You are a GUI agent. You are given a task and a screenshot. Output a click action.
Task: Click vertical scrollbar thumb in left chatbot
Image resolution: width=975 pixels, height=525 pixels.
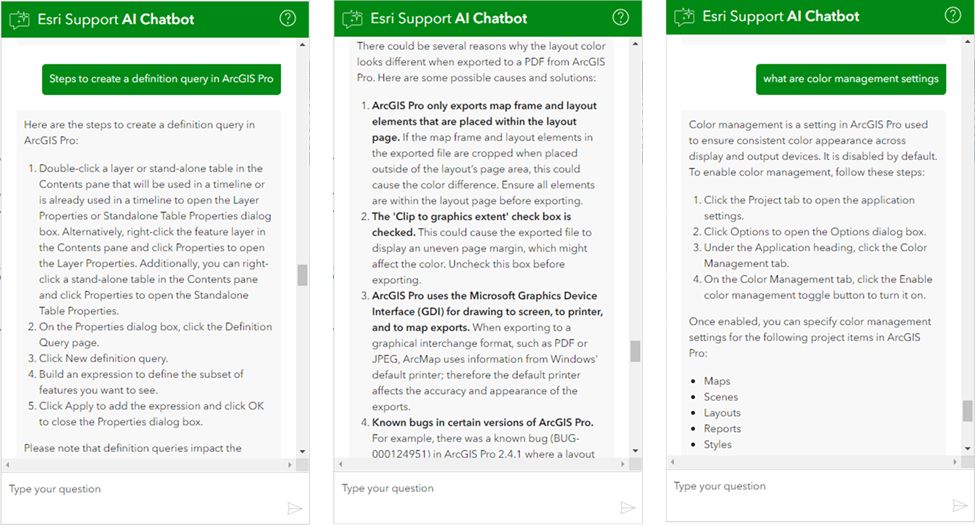pos(302,275)
